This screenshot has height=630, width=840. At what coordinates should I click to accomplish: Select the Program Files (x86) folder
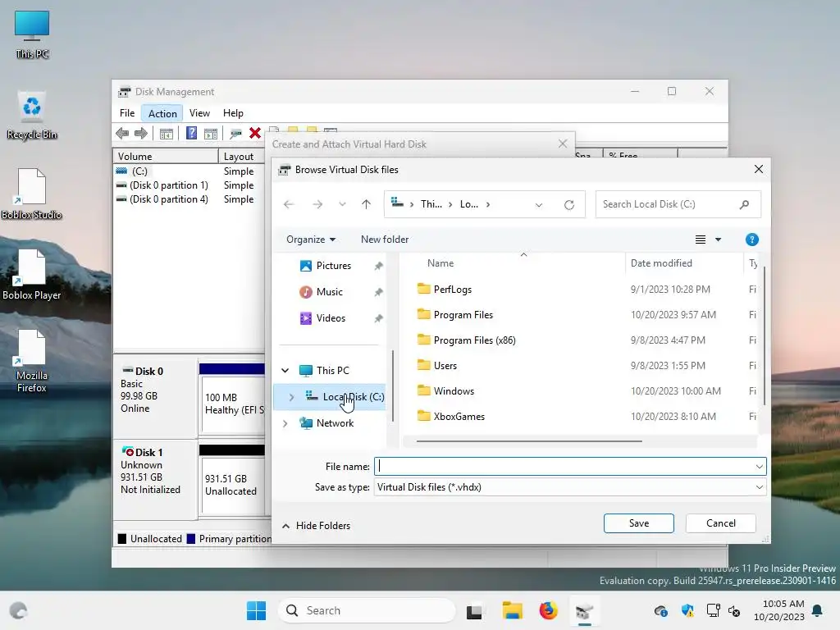point(466,340)
